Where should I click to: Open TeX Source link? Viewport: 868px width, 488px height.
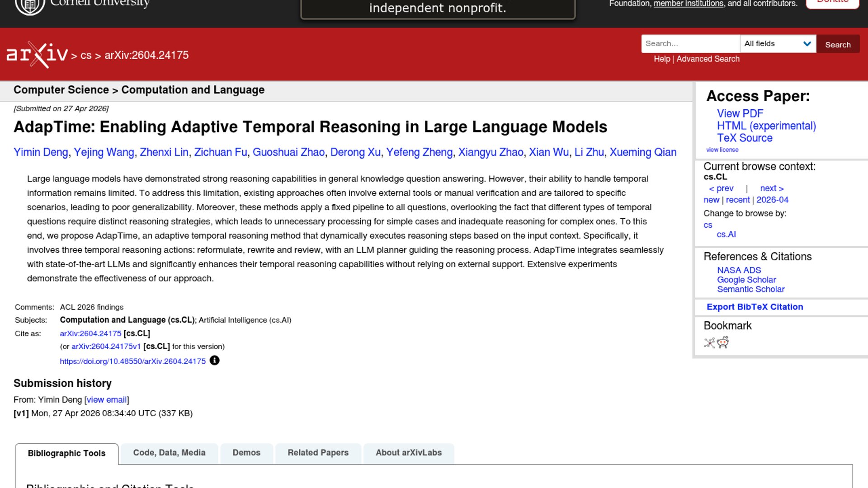(x=744, y=138)
